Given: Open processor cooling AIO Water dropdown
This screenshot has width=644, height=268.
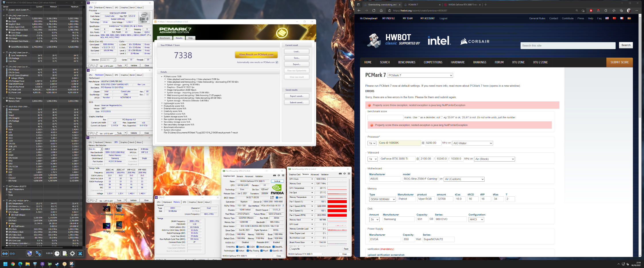Looking at the screenshot, I should [x=472, y=143].
